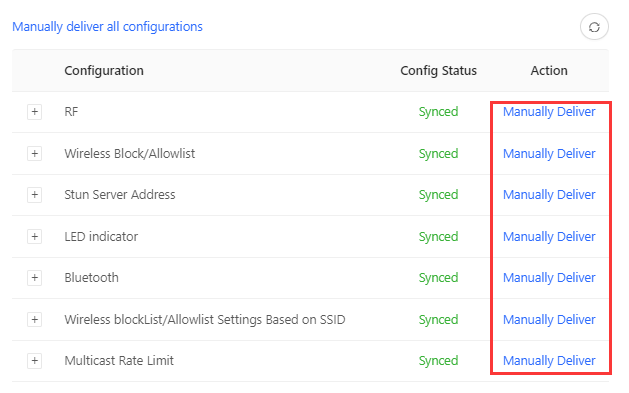Expand the RF configuration row
The height and width of the screenshot is (393, 629).
(34, 111)
